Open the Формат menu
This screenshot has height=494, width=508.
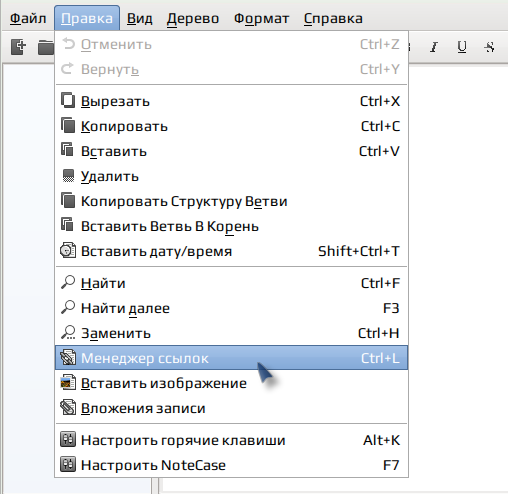[261, 18]
